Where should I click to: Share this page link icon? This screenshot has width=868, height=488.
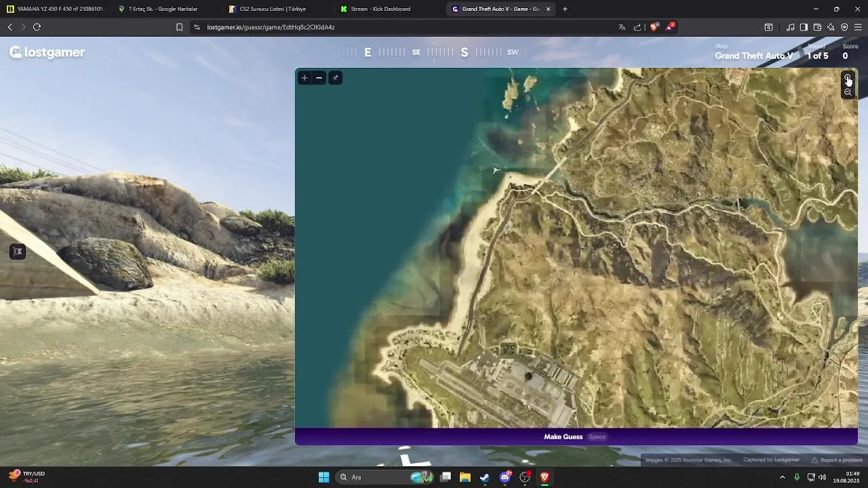[x=637, y=27]
